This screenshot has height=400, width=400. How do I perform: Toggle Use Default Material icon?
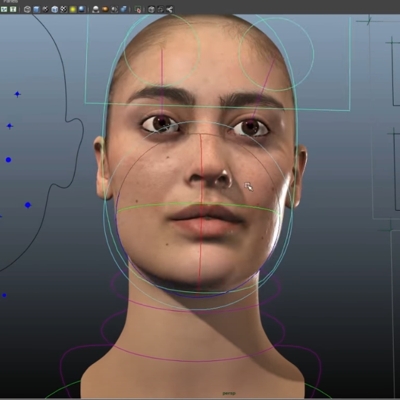45,9
